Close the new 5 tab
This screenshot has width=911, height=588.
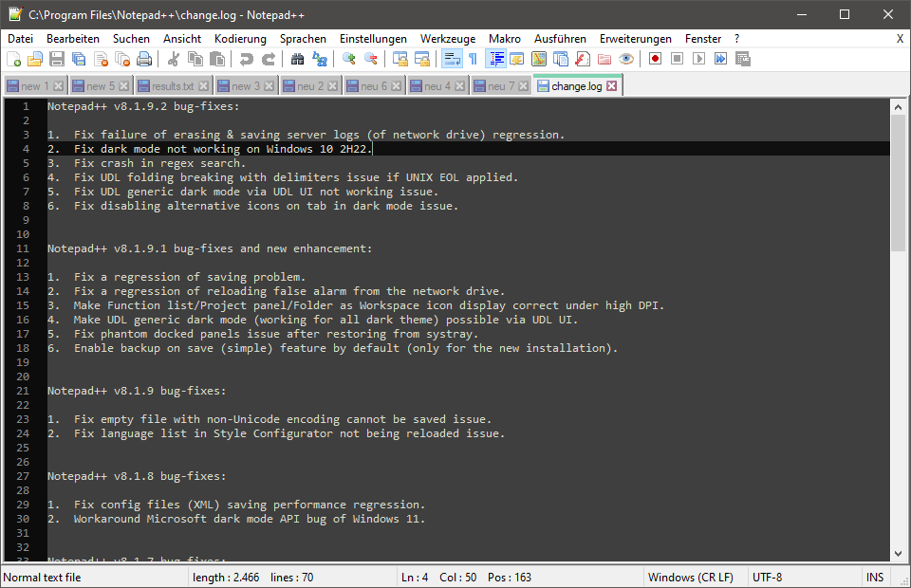123,86
